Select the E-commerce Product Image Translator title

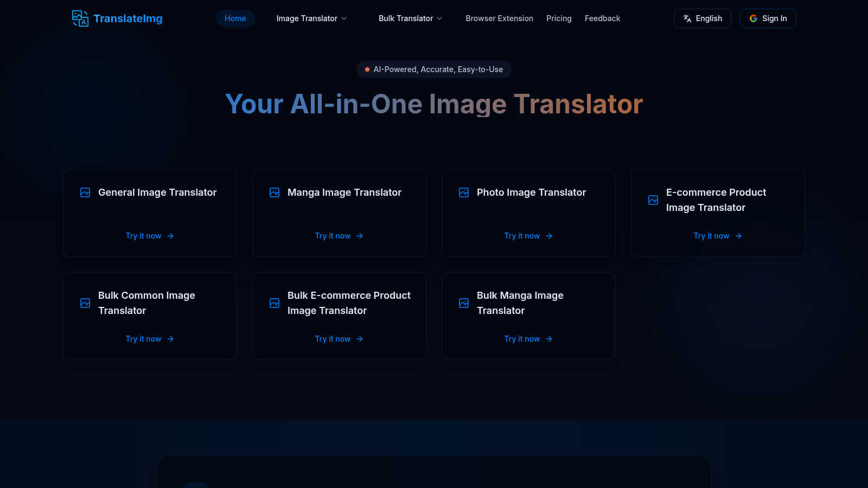click(716, 200)
